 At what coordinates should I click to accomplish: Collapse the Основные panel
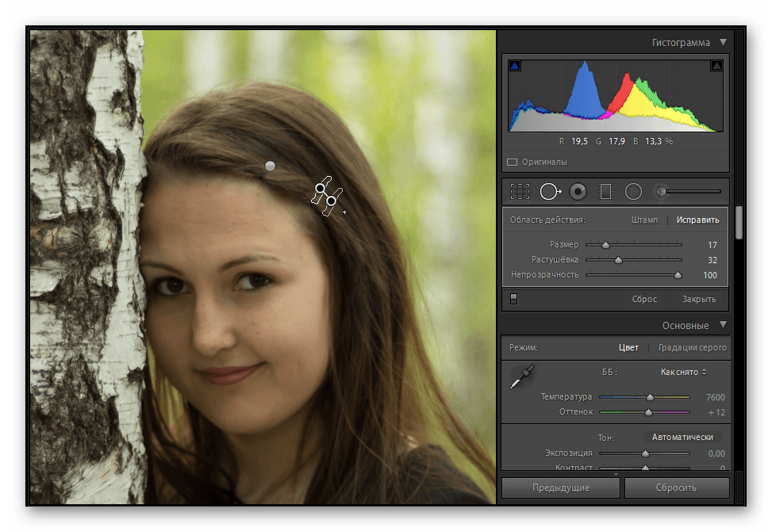pyautogui.click(x=724, y=325)
